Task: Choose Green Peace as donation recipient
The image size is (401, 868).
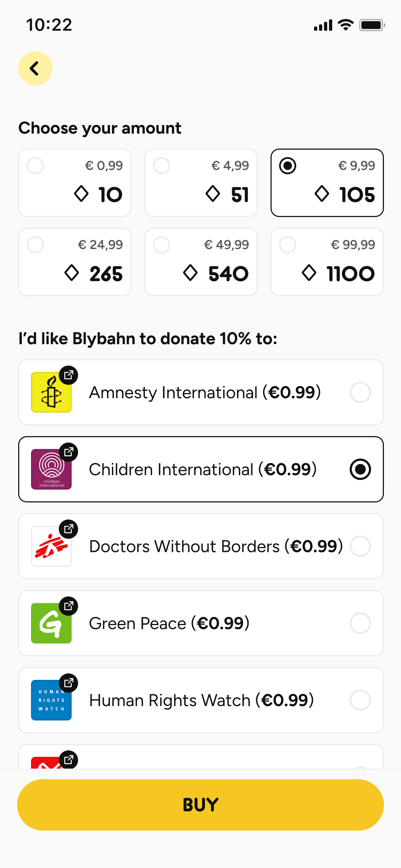Action: (x=360, y=623)
